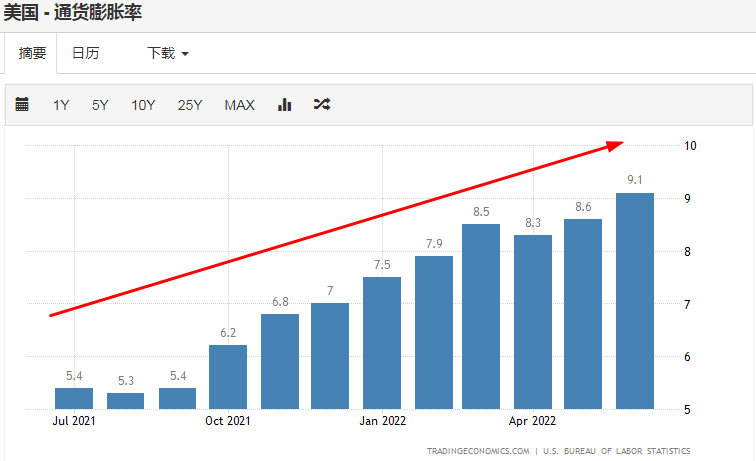Click the bar labeled 8.6
Image resolution: width=756 pixels, height=461 pixels.
point(583,314)
